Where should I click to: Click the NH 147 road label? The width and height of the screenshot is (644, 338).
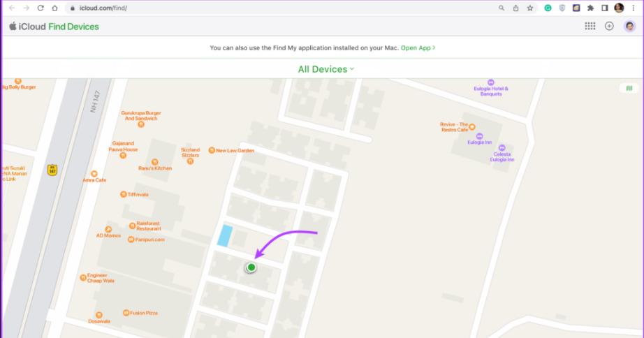tap(95, 102)
